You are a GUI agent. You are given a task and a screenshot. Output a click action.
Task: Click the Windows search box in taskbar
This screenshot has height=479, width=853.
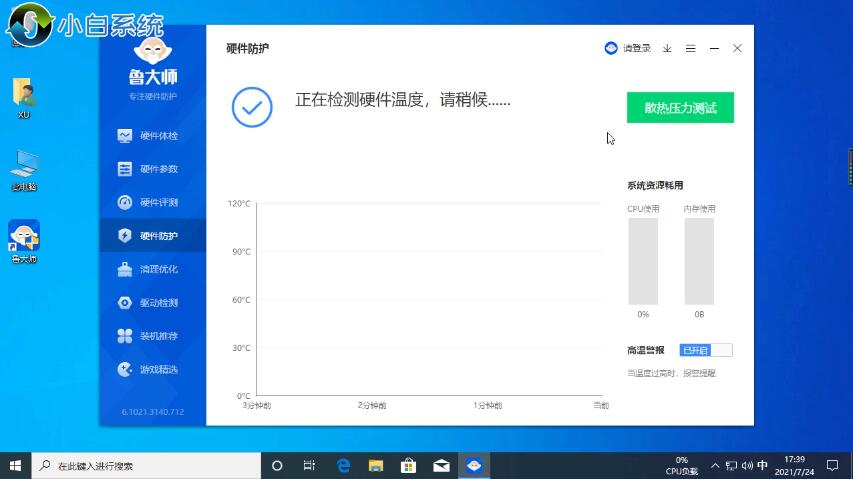click(147, 466)
